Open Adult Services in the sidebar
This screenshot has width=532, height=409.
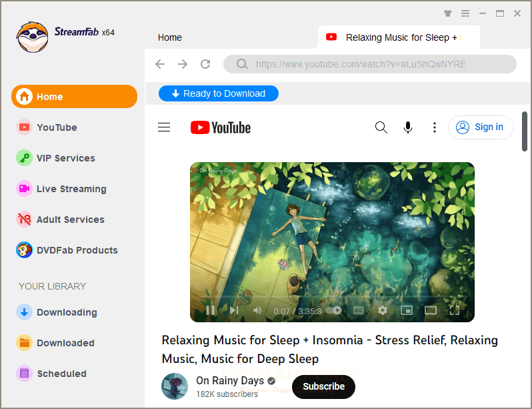click(61, 220)
